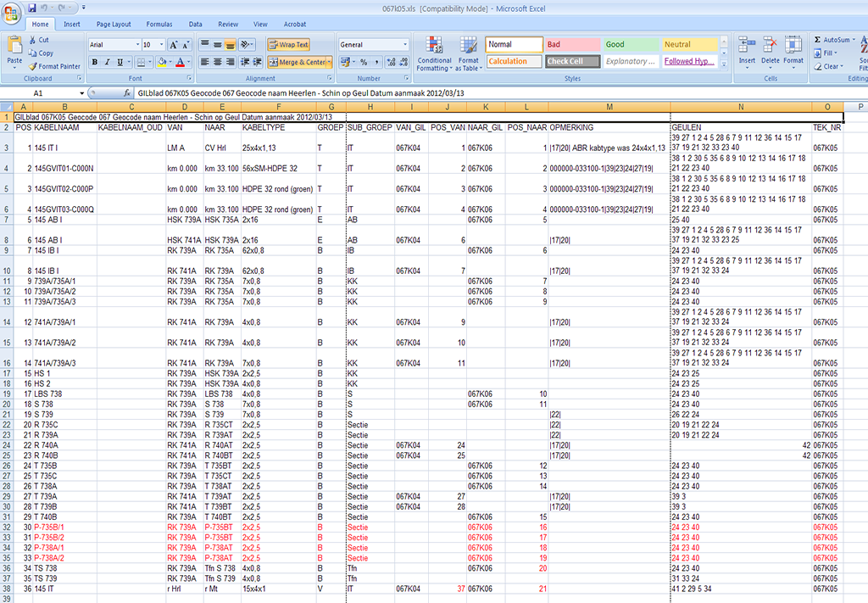
Task: Decrease the font size
Action: click(186, 45)
